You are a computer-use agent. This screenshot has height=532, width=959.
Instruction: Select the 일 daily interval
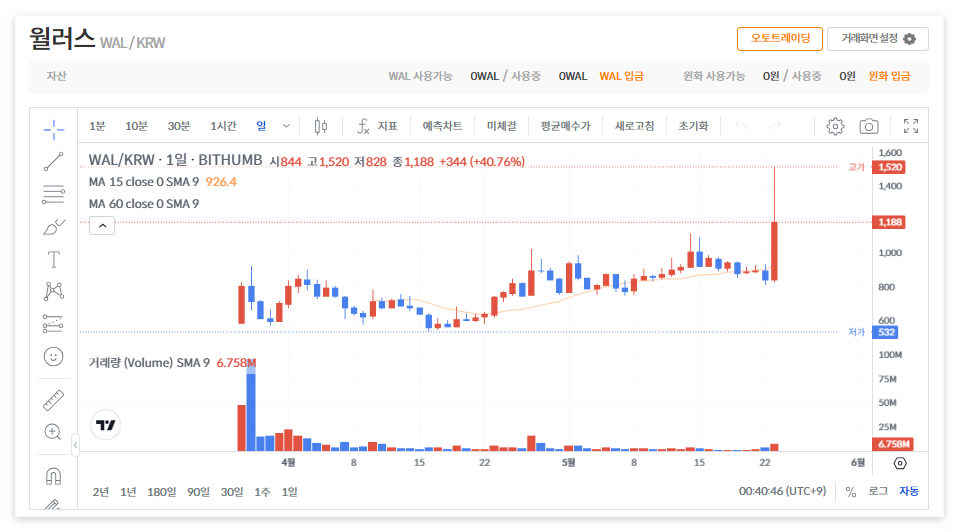tap(261, 126)
